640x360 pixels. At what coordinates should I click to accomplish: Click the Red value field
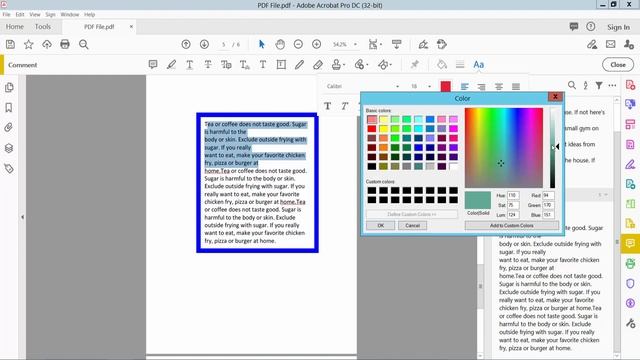(x=548, y=196)
